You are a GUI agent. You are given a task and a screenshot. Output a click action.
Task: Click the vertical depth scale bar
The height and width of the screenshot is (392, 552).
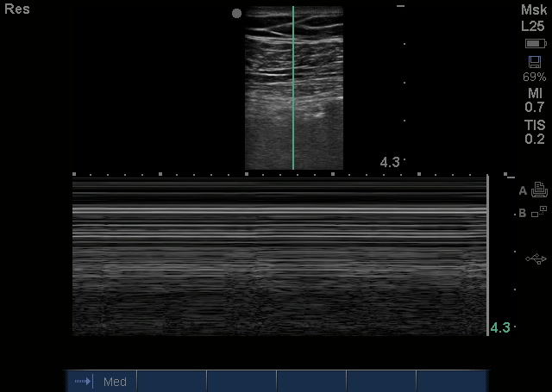(x=488, y=255)
